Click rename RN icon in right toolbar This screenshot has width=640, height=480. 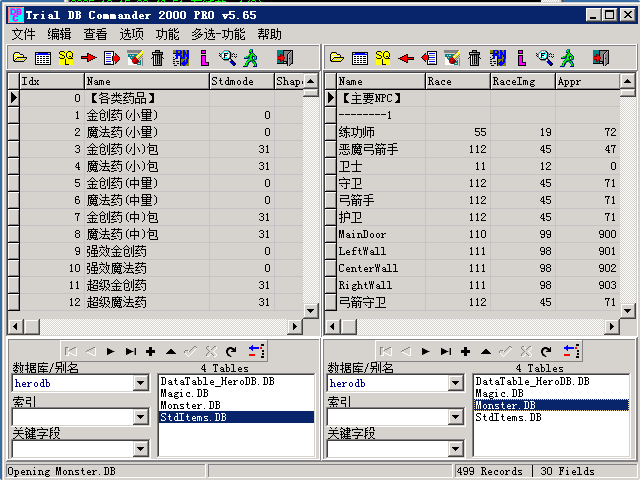click(498, 58)
